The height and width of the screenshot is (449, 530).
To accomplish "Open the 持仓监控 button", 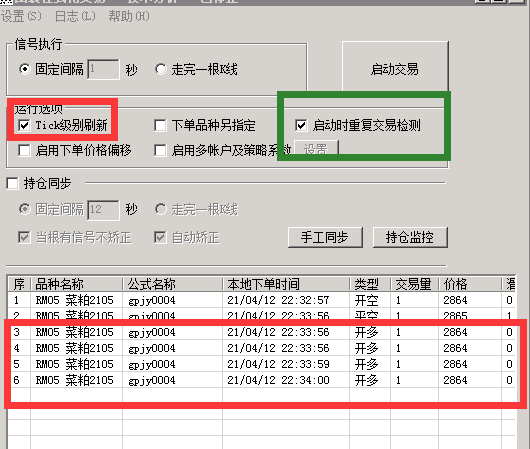I will [x=410, y=237].
